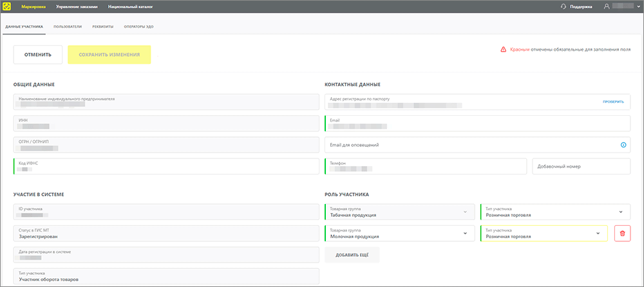Viewport: 644px width, 287px height.
Task: Click Дата регистрации в системе field
Action: (166, 255)
